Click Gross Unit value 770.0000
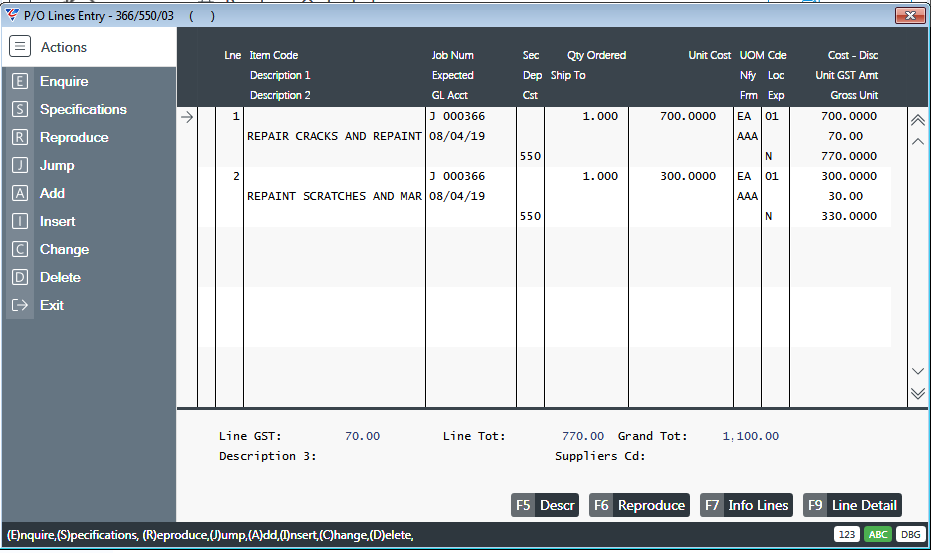The width and height of the screenshot is (932, 553). pos(849,156)
